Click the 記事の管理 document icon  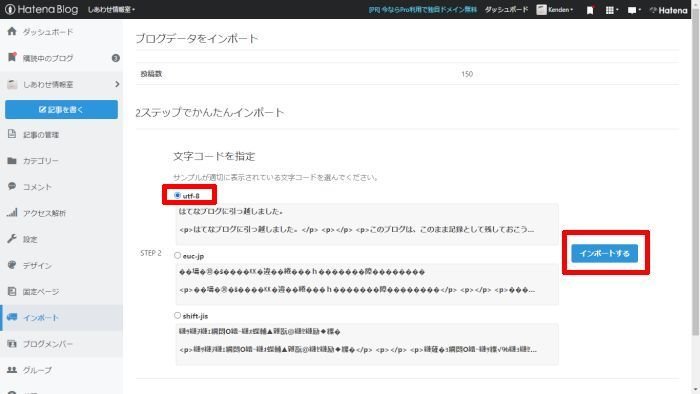point(12,134)
